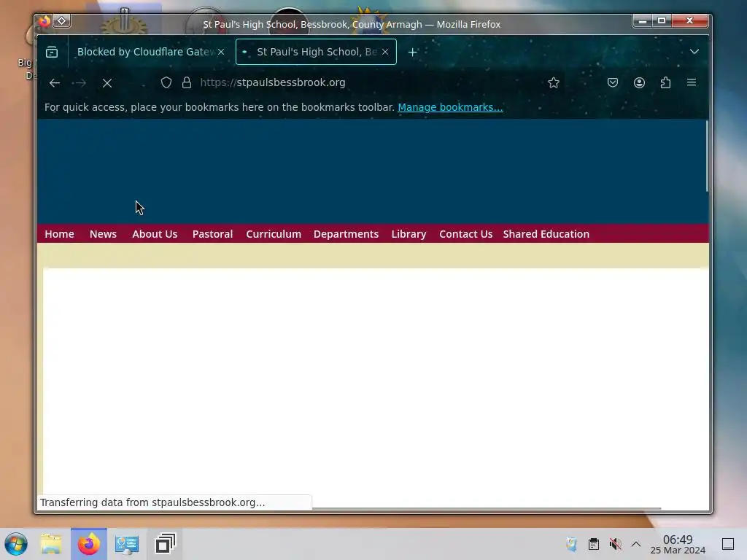Open Firefox application menu hamburger
Viewport: 747px width, 560px height.
point(692,82)
